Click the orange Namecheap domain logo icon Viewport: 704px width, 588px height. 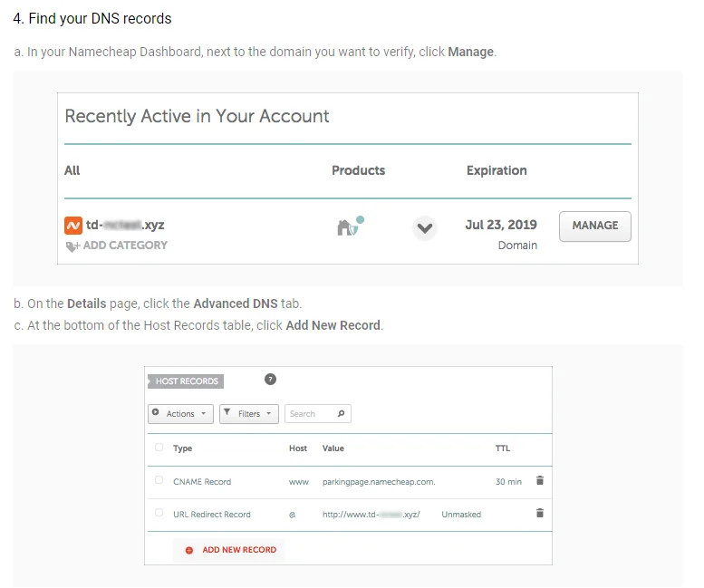click(73, 225)
